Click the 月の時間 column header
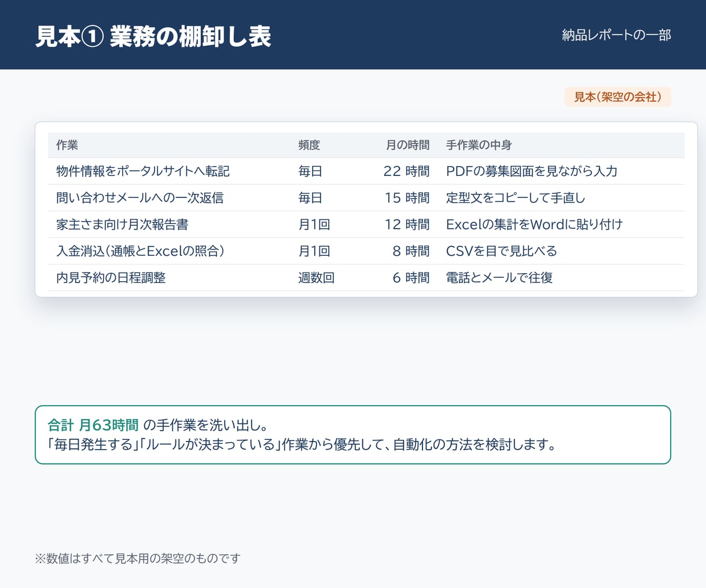The width and height of the screenshot is (706, 588). click(408, 145)
